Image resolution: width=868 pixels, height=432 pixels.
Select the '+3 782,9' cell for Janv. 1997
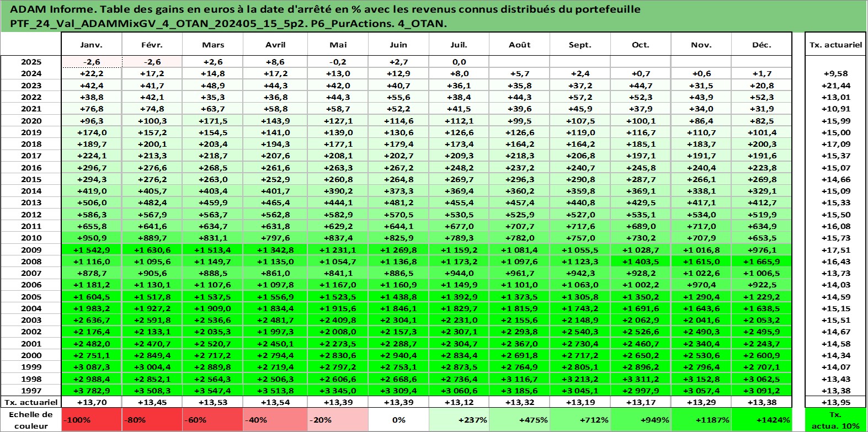coord(92,391)
